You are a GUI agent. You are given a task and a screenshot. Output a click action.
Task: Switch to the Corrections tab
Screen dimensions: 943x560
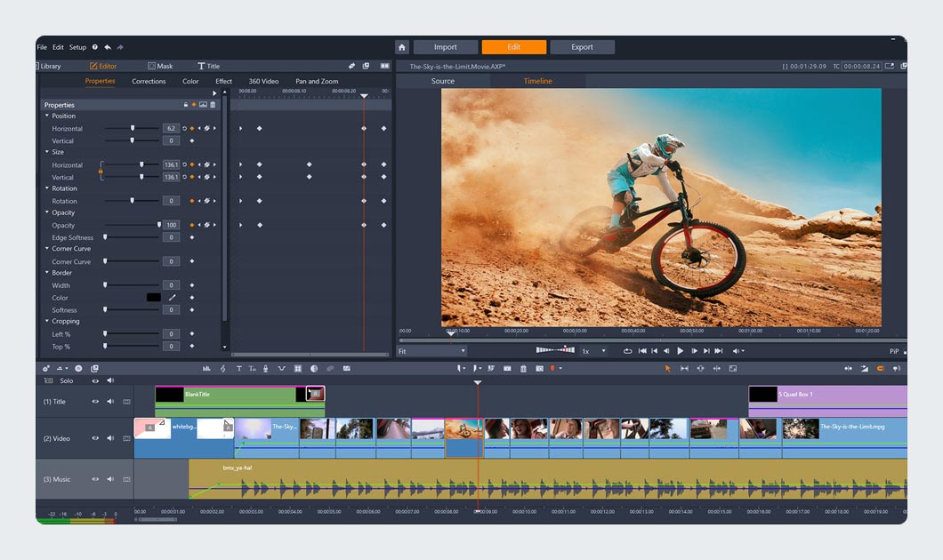[x=149, y=81]
